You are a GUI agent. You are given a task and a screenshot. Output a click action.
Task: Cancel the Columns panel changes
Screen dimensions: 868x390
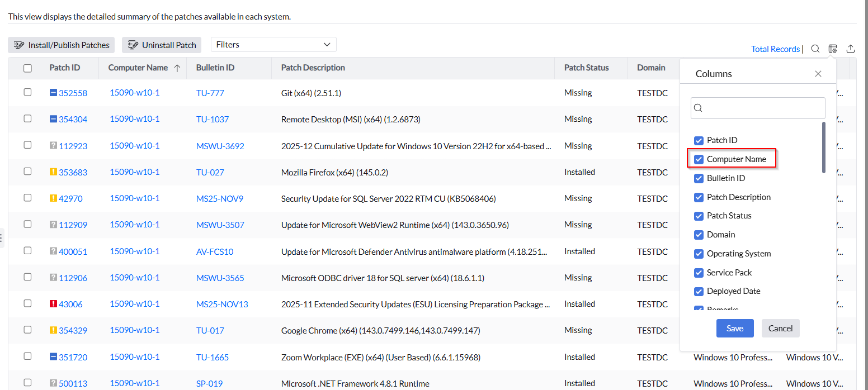[781, 328]
